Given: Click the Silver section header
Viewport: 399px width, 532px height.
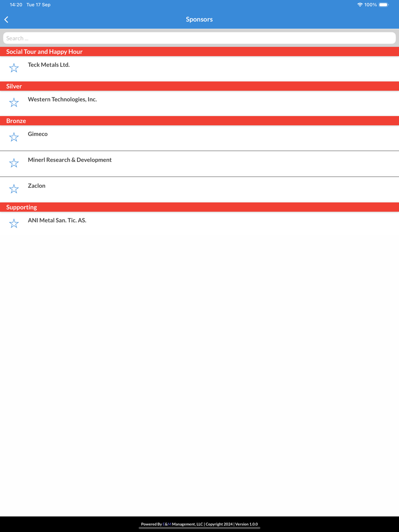Looking at the screenshot, I should [199, 86].
